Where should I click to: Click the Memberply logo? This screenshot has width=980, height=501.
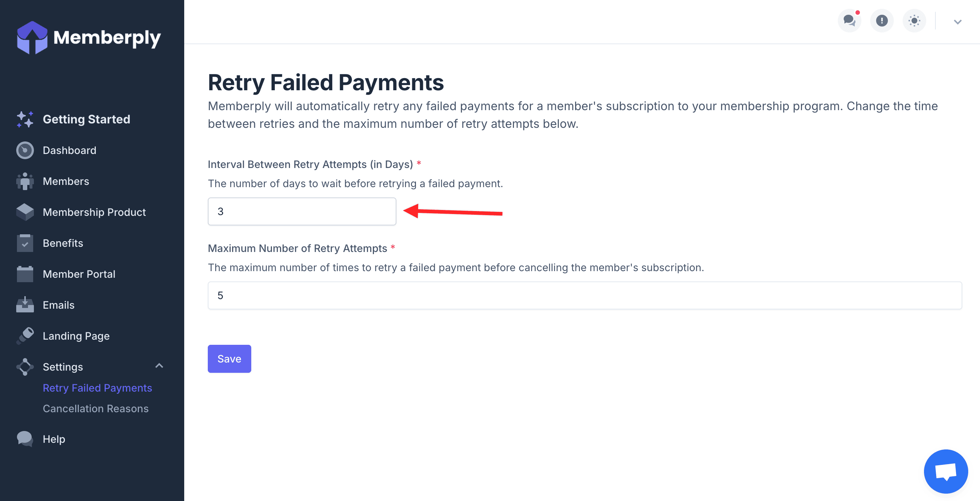(89, 37)
